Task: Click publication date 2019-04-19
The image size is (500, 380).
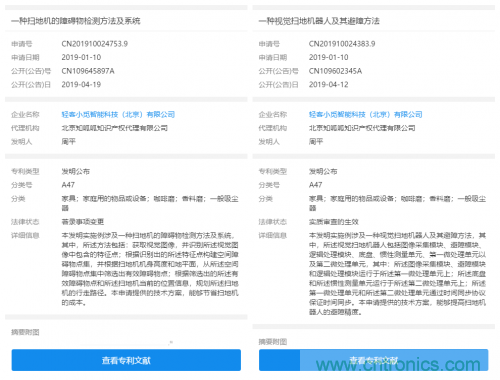Action: 81,85
